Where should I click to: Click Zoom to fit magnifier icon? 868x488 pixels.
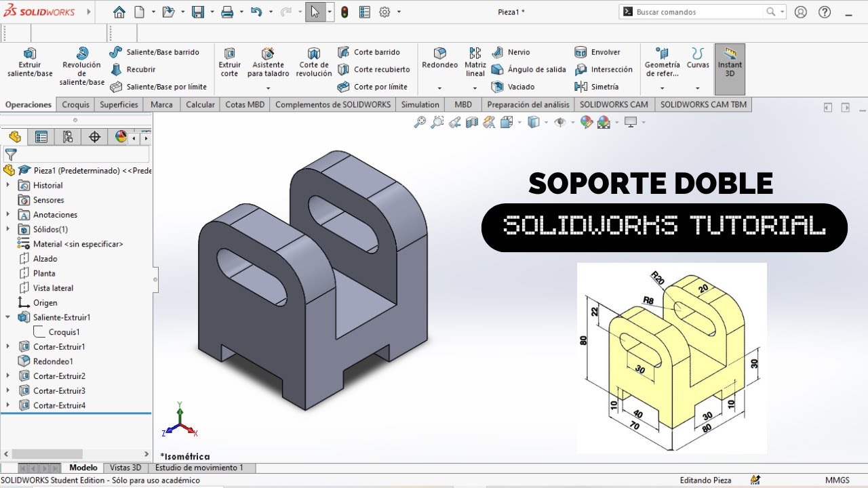420,122
